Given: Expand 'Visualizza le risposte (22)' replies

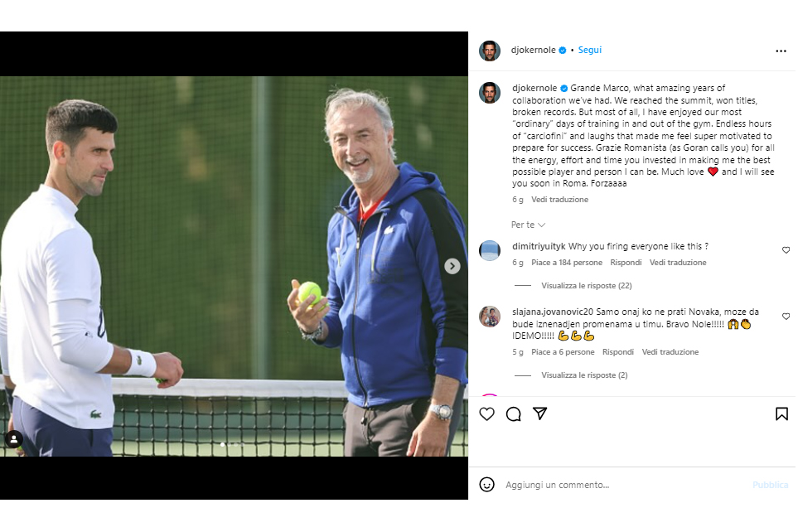Looking at the screenshot, I should coord(587,286).
